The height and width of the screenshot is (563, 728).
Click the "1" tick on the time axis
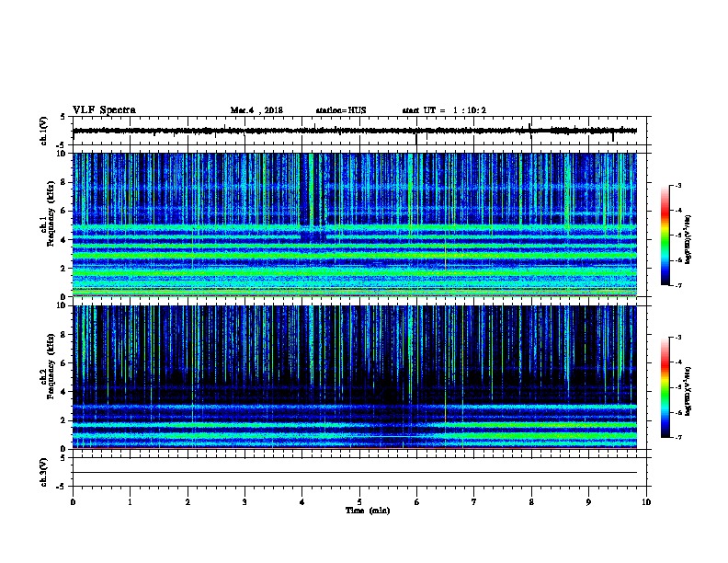(130, 501)
